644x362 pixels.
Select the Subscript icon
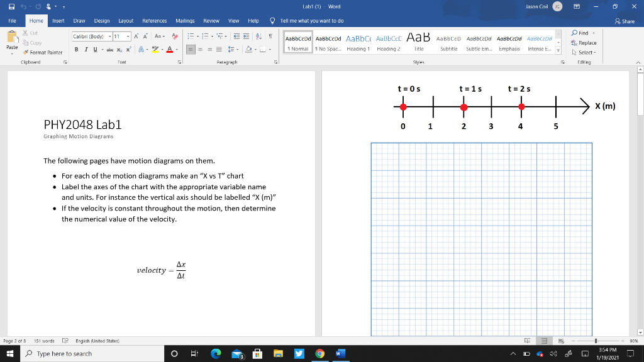pyautogui.click(x=119, y=49)
